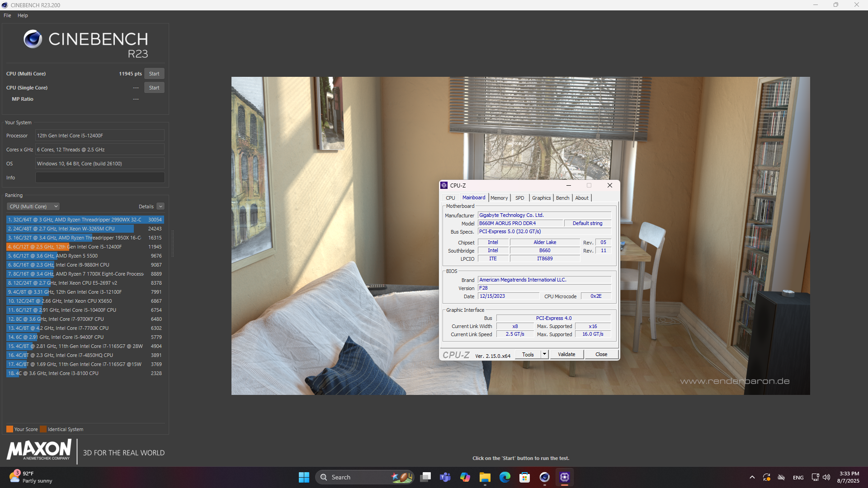
Task: Select the Mainboard tab in CPU-Z
Action: click(474, 197)
